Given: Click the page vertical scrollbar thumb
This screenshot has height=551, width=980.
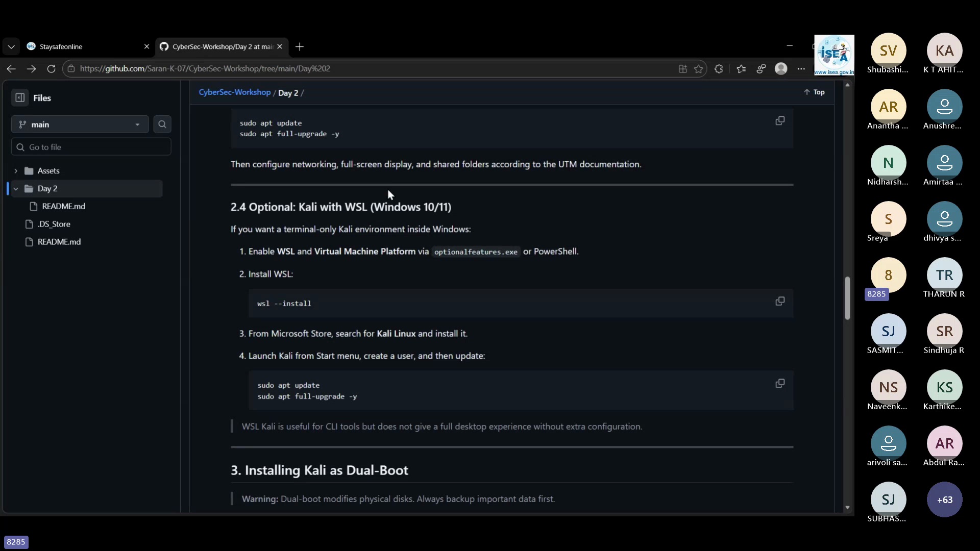Looking at the screenshot, I should tap(847, 298).
